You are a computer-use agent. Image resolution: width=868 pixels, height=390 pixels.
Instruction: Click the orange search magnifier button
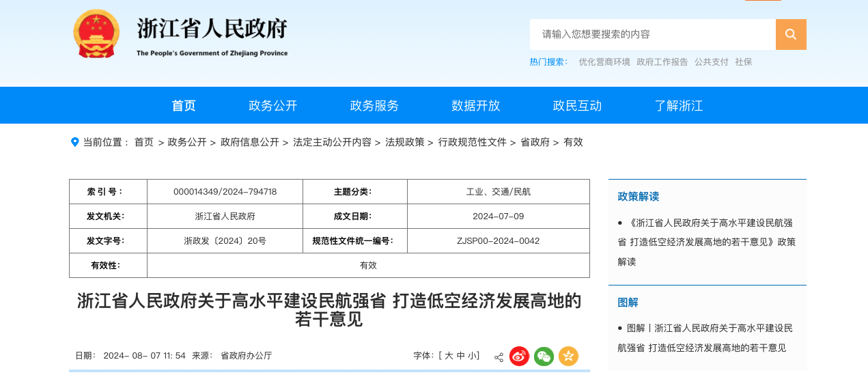pos(791,34)
